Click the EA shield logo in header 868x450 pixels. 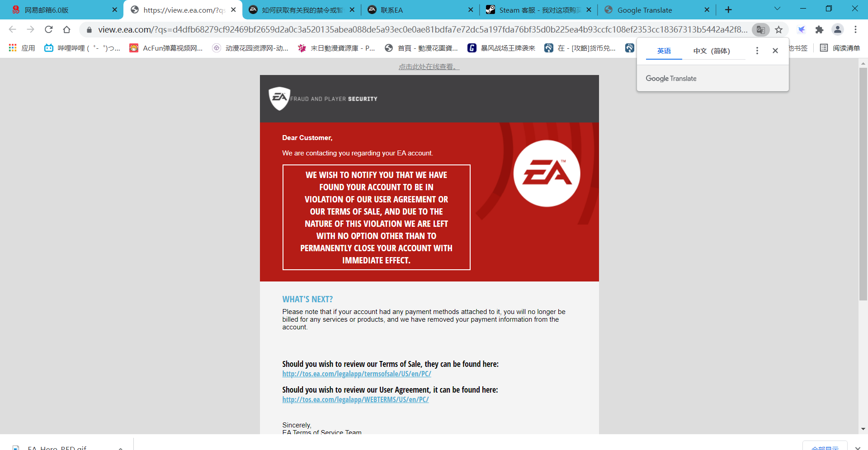(x=279, y=98)
